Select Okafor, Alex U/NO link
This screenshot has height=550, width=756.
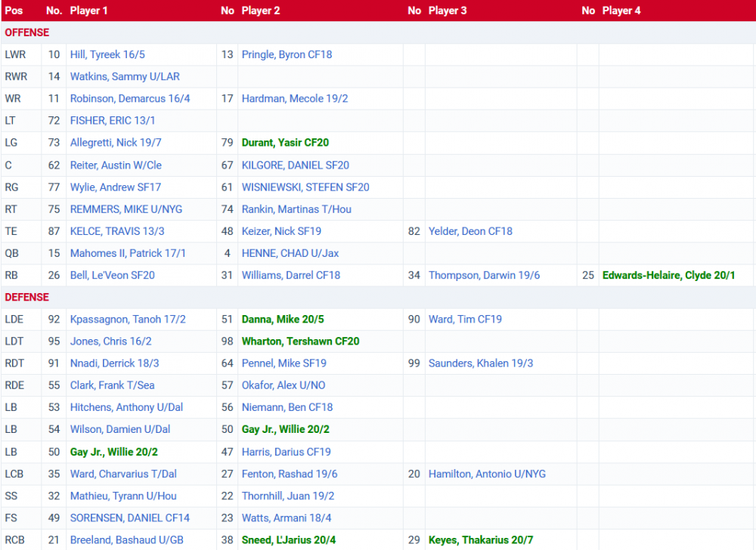283,385
